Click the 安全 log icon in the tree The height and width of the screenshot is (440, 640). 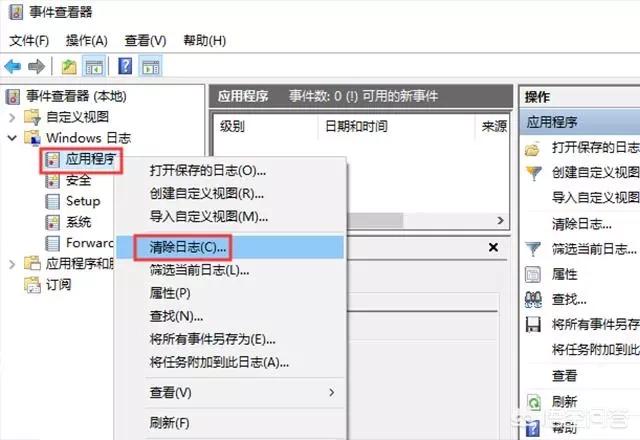52,180
